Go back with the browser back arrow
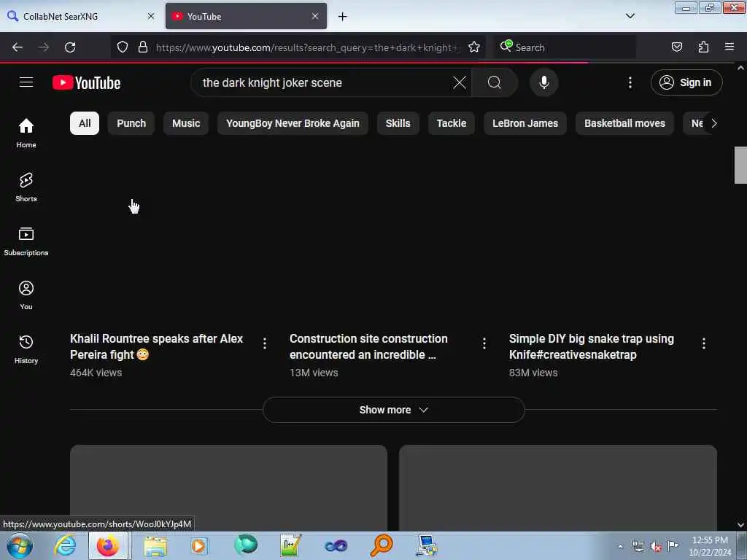747x560 pixels. coord(18,47)
